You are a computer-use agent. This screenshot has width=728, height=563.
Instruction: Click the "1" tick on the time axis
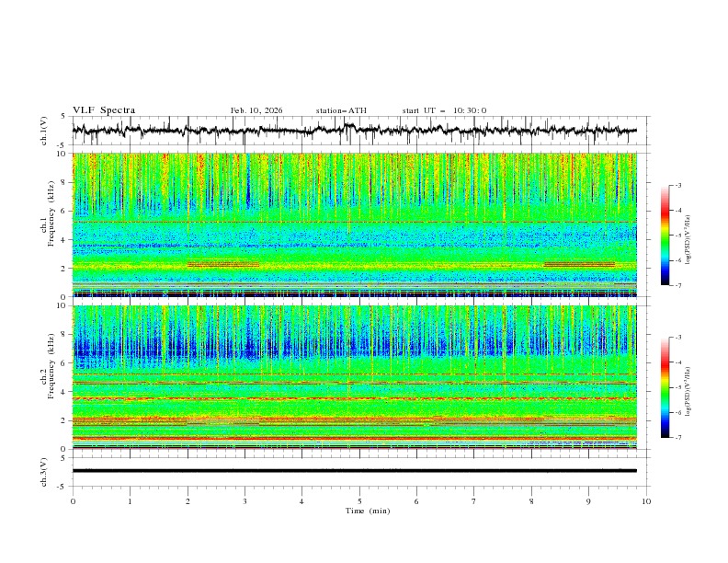coord(130,501)
